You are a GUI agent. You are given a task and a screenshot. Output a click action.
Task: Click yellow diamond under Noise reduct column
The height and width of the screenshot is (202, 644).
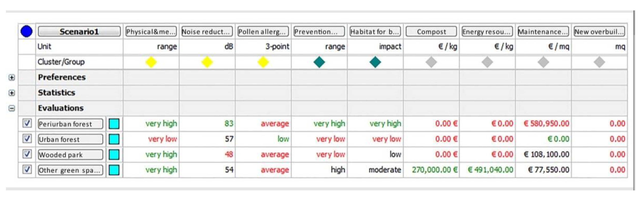tap(207, 62)
